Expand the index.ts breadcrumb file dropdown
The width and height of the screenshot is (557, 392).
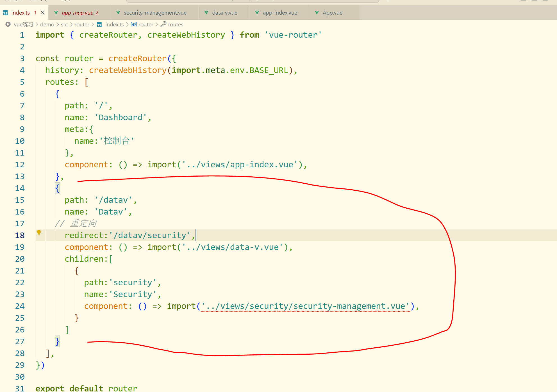pyautogui.click(x=114, y=25)
